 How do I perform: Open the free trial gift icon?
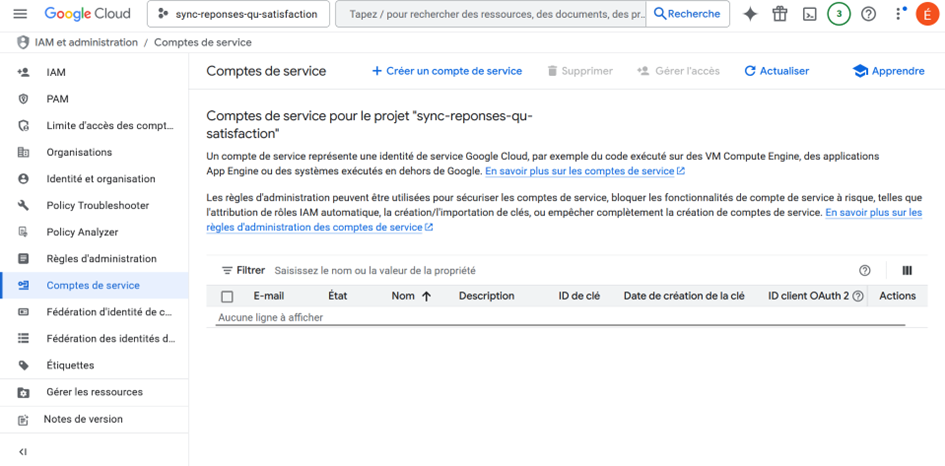[780, 14]
